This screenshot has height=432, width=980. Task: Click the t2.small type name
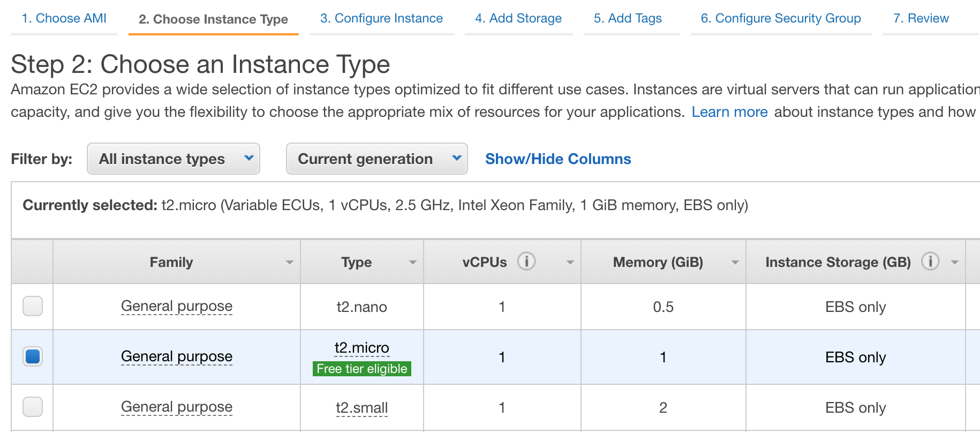click(x=362, y=408)
